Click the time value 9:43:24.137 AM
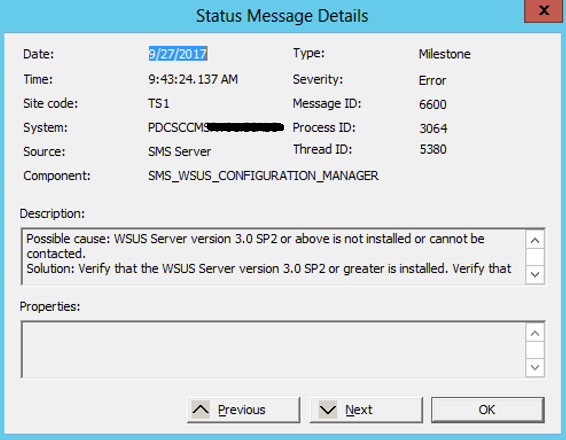The image size is (566, 440). pyautogui.click(x=193, y=79)
